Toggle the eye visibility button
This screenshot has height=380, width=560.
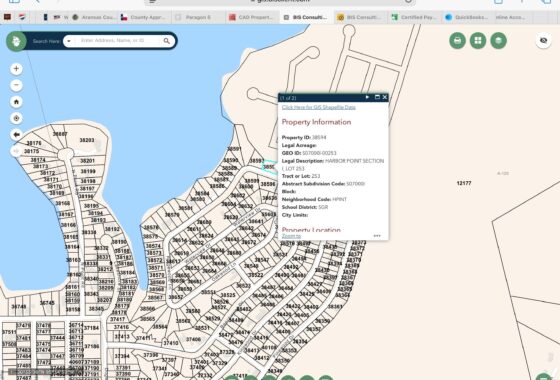(x=543, y=40)
